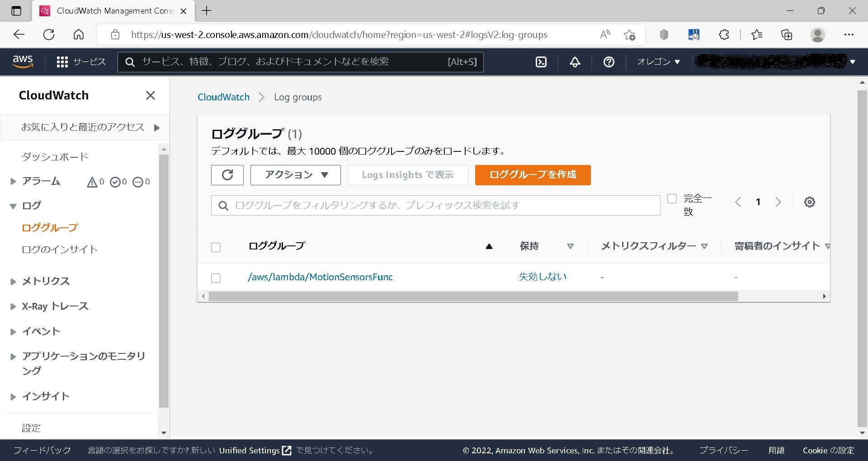Reload the browser page
This screenshot has width=868, height=461.
[49, 34]
